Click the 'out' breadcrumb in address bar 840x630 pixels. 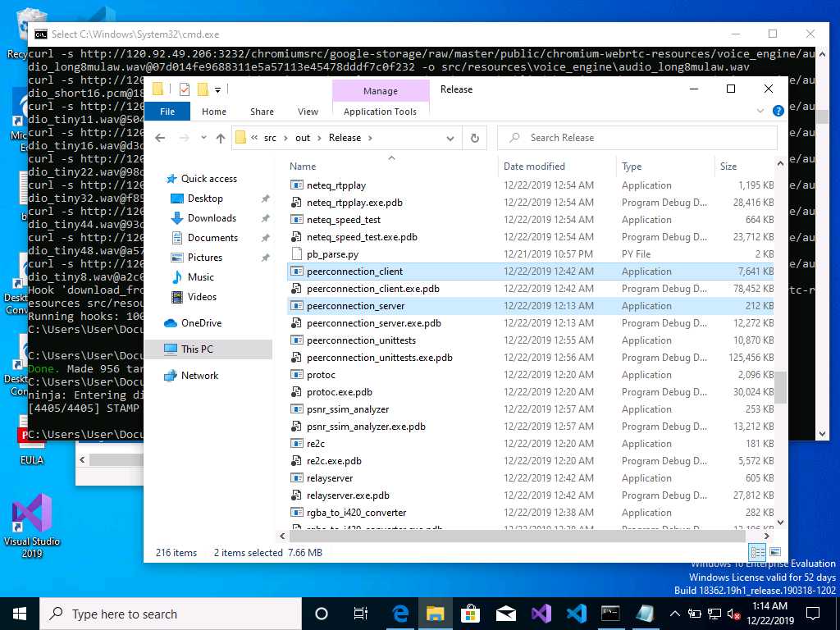click(303, 138)
